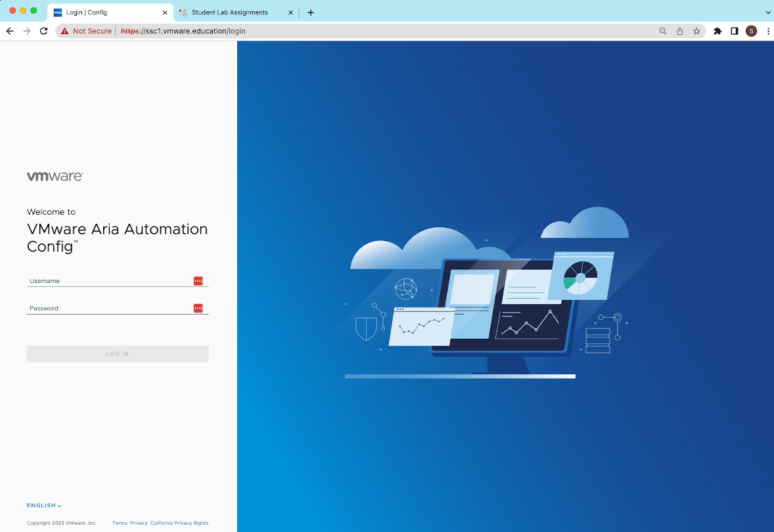The image size is (774, 532).
Task: Click 'VMware Aria Automation Config' heading
Action: point(117,237)
